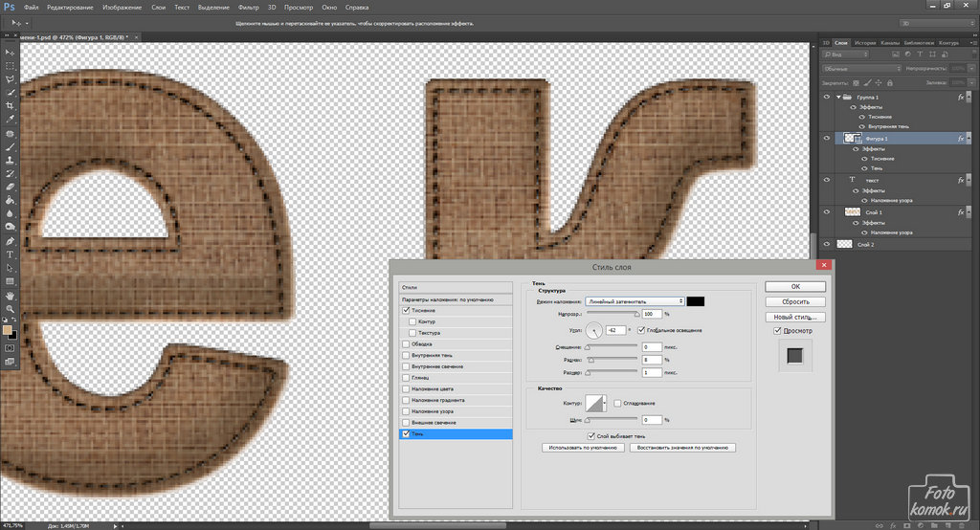Activate the Hand tool
This screenshot has height=530, width=980.
[x=10, y=295]
